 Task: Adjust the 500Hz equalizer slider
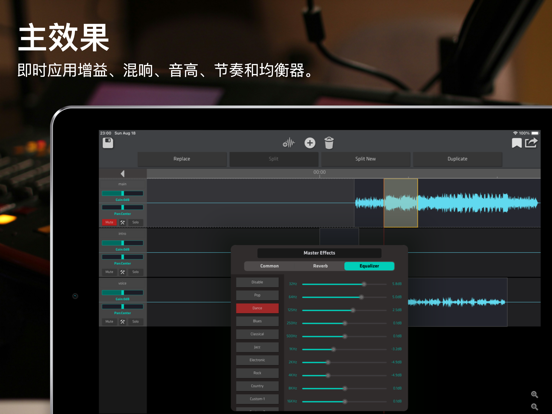click(344, 336)
